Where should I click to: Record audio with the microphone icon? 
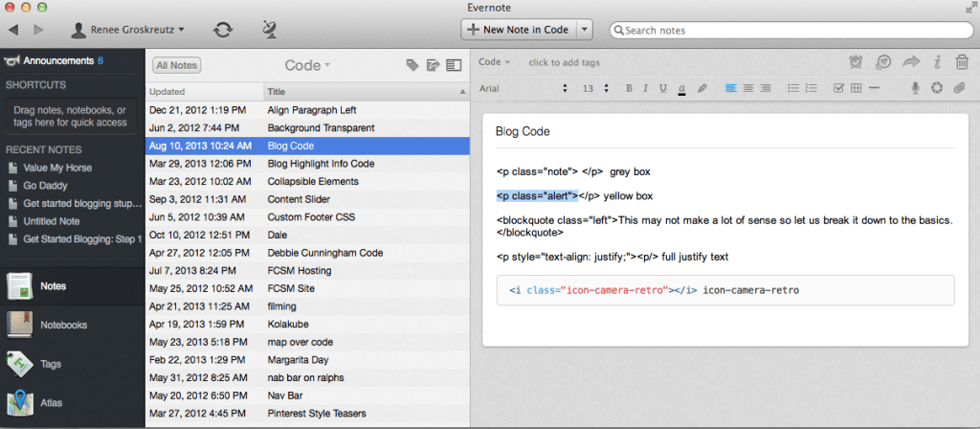(x=915, y=88)
